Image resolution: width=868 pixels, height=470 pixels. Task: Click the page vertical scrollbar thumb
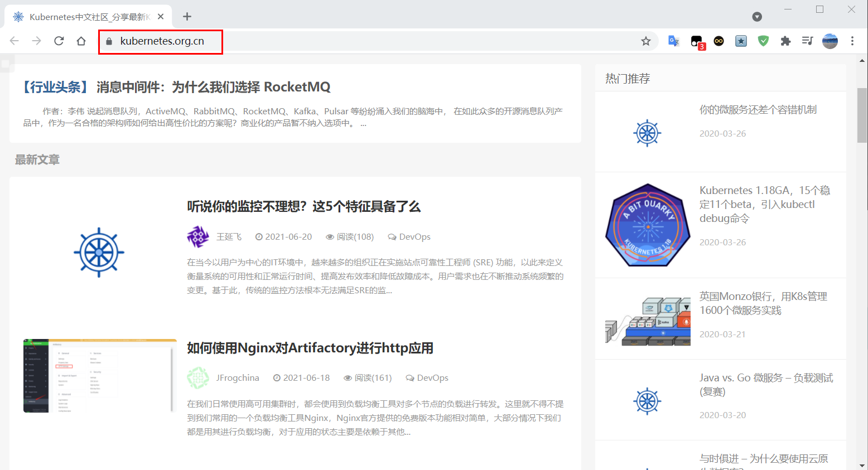point(862,115)
